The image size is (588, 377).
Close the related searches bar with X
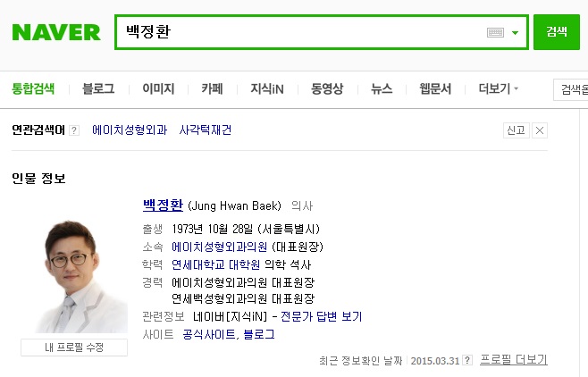coord(540,130)
